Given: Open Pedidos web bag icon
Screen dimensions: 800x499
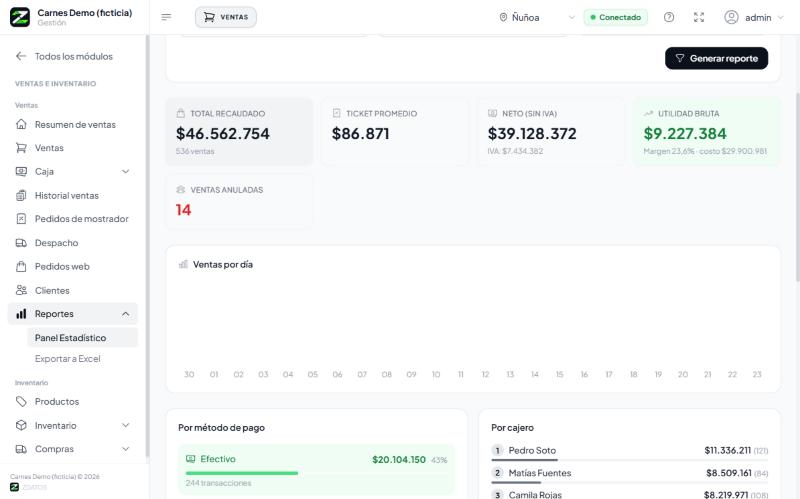Looking at the screenshot, I should point(21,266).
